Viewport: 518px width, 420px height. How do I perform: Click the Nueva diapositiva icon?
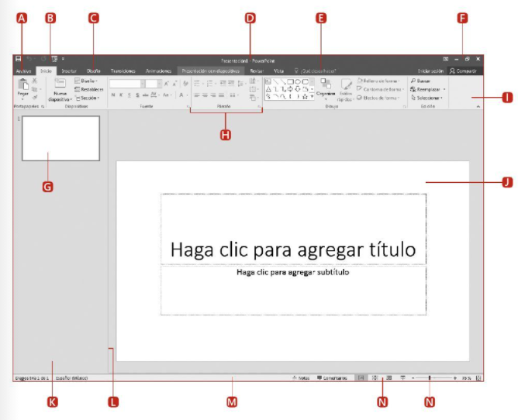pos(60,85)
